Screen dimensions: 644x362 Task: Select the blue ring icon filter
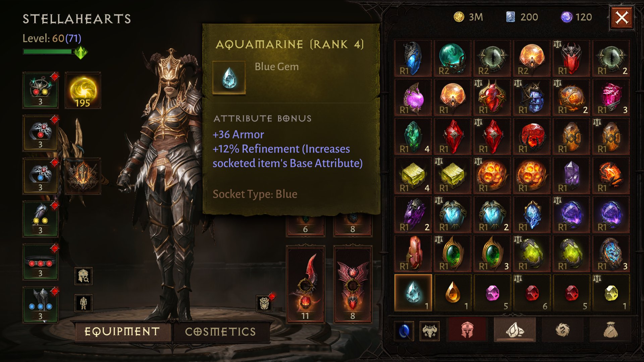tap(404, 331)
